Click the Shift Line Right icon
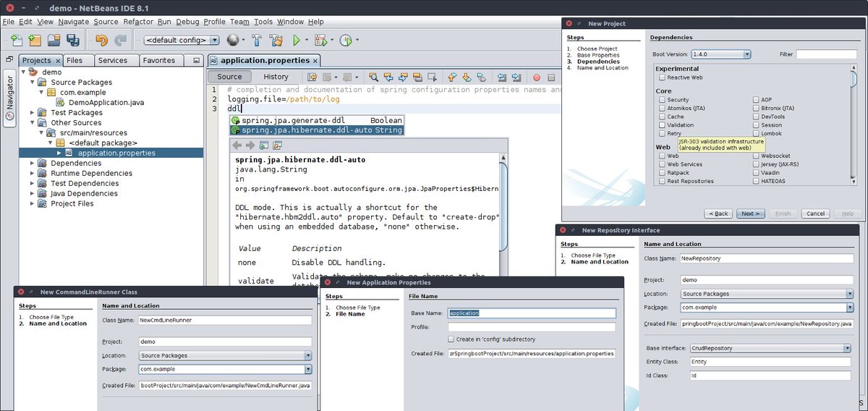Image resolution: width=868 pixels, height=411 pixels. point(516,77)
